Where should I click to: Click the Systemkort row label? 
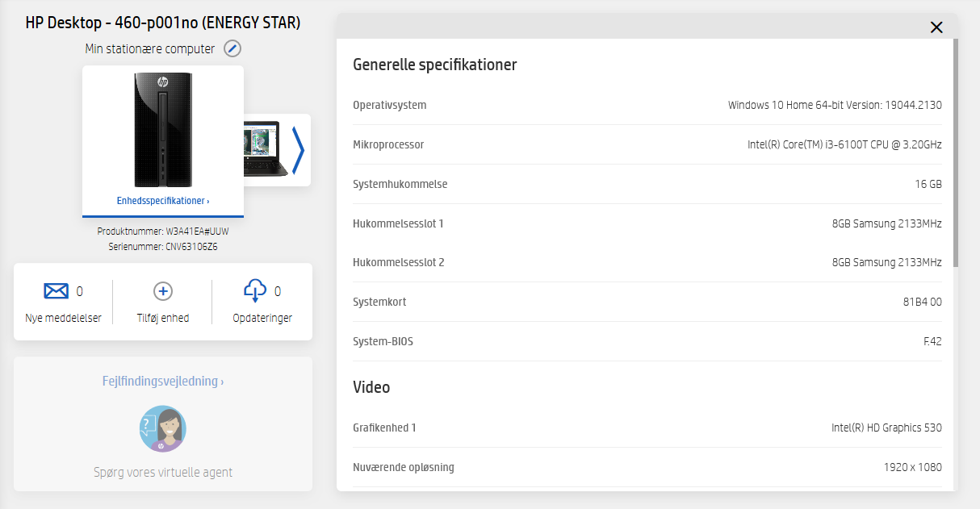379,302
